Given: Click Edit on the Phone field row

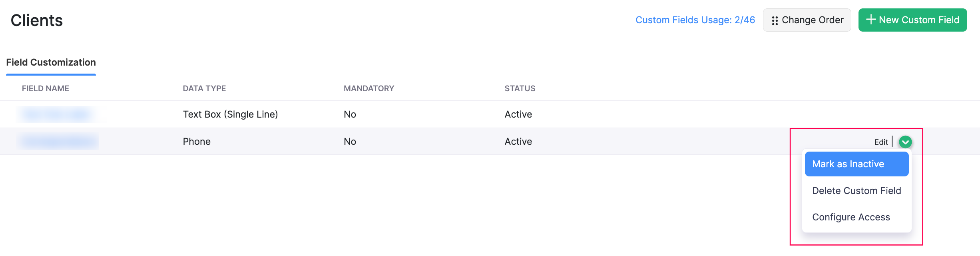Looking at the screenshot, I should tap(880, 142).
